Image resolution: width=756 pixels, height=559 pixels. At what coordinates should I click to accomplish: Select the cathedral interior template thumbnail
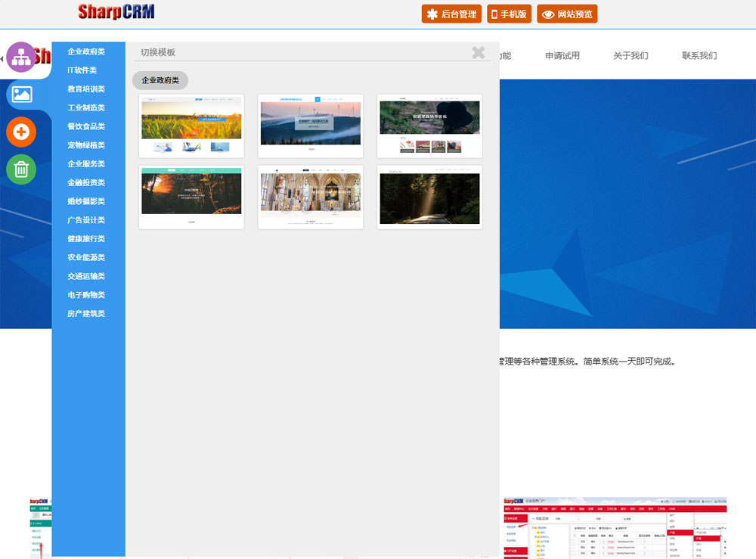pyautogui.click(x=310, y=197)
